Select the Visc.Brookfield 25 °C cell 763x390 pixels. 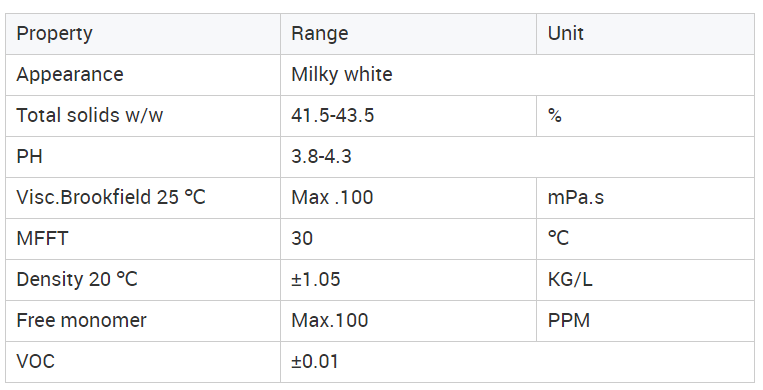143,198
